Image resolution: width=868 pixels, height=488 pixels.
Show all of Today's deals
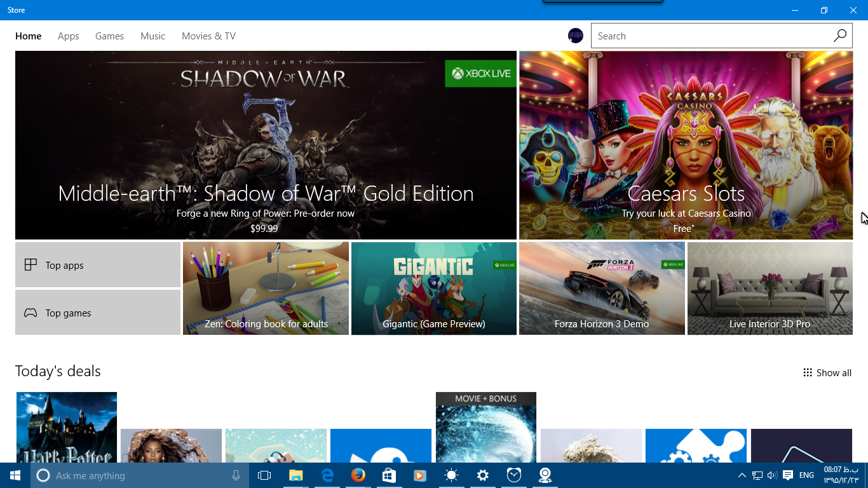pos(827,372)
